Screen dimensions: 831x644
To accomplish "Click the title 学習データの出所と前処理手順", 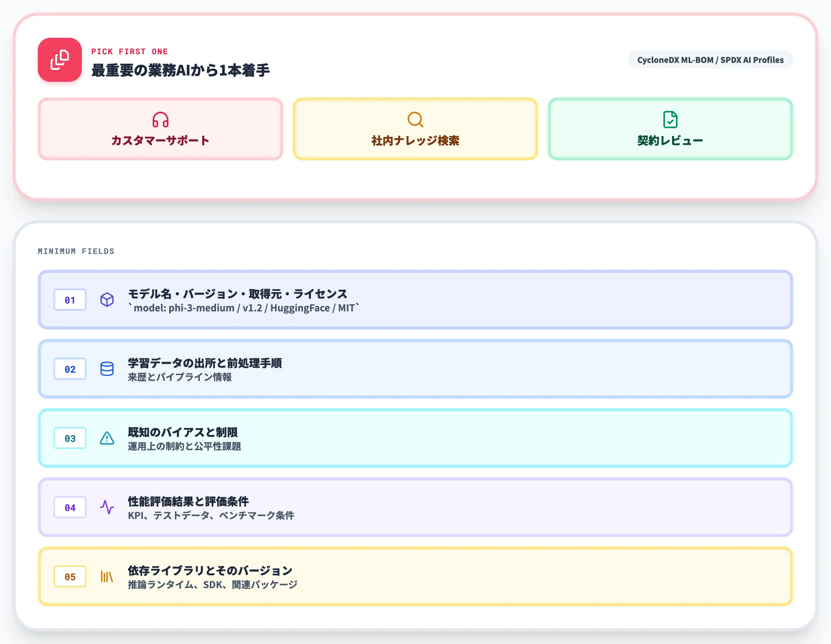I will (205, 363).
